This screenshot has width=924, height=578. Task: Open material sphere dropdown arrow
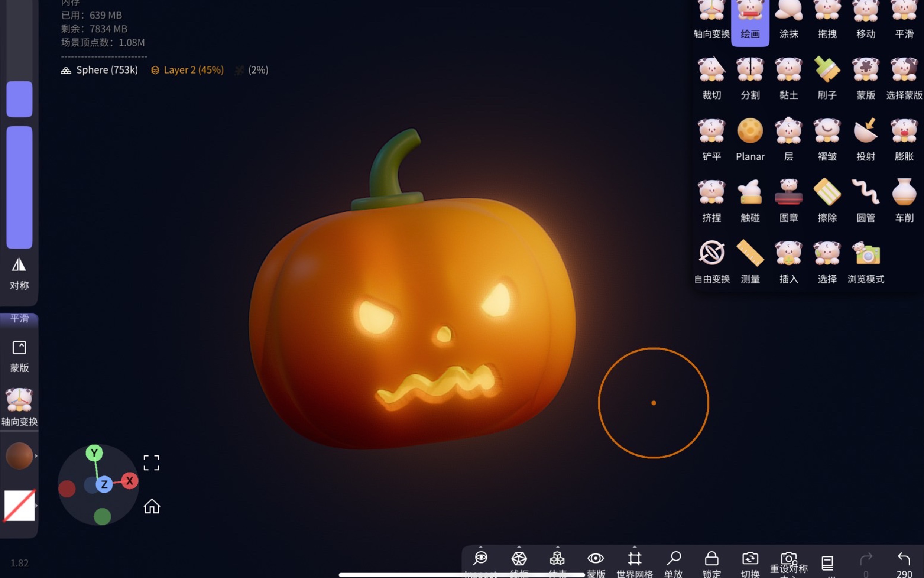click(36, 456)
